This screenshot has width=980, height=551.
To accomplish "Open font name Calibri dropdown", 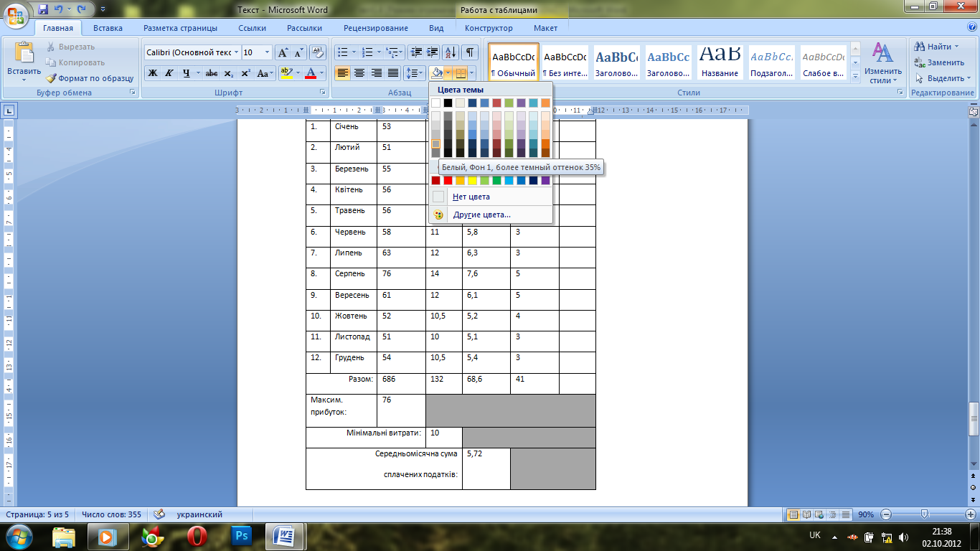I will pos(236,52).
